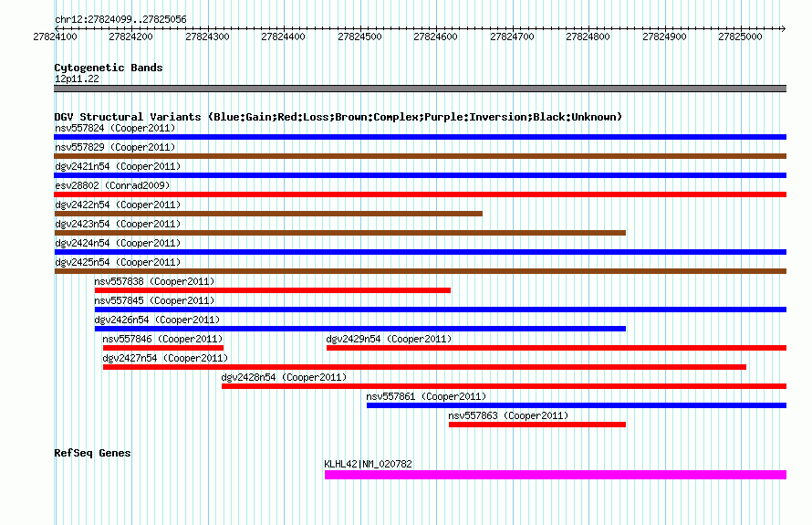This screenshot has width=812, height=525.
Task: Click ruler position 27824400
Action: (283, 37)
